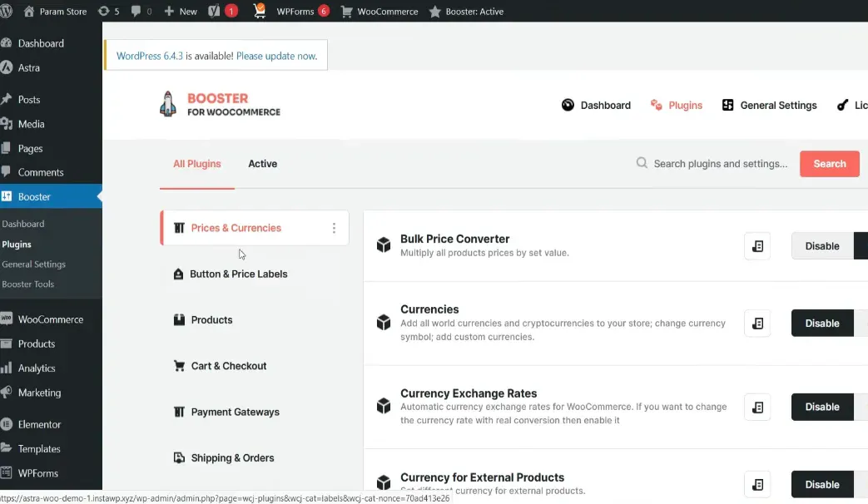Open the documentation icon beside Currencies

pyautogui.click(x=757, y=324)
